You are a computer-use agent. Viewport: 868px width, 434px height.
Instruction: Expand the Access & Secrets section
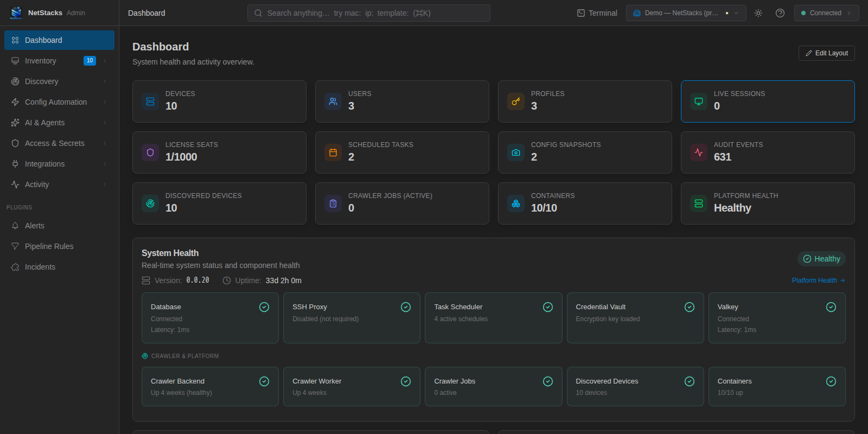tap(60, 143)
